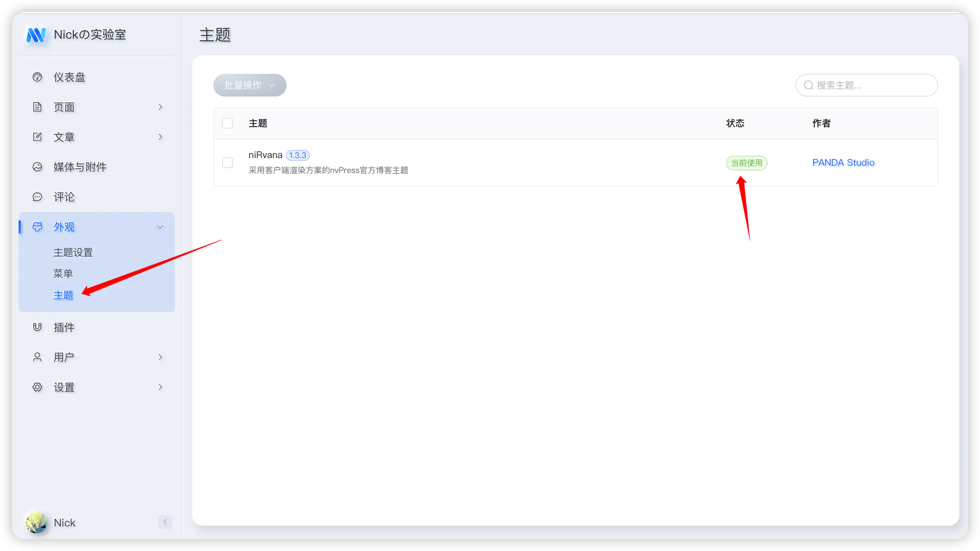Open the PANDA Studio author link

tap(843, 163)
